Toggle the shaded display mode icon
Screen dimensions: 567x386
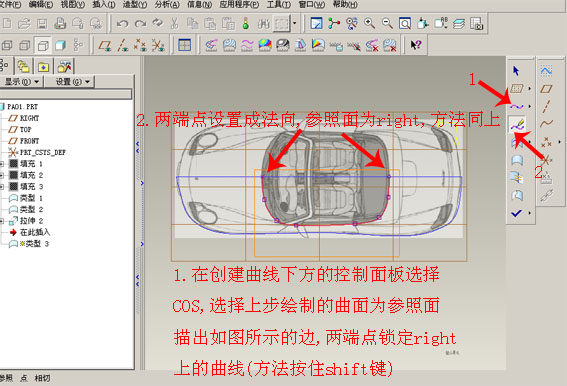tap(60, 45)
